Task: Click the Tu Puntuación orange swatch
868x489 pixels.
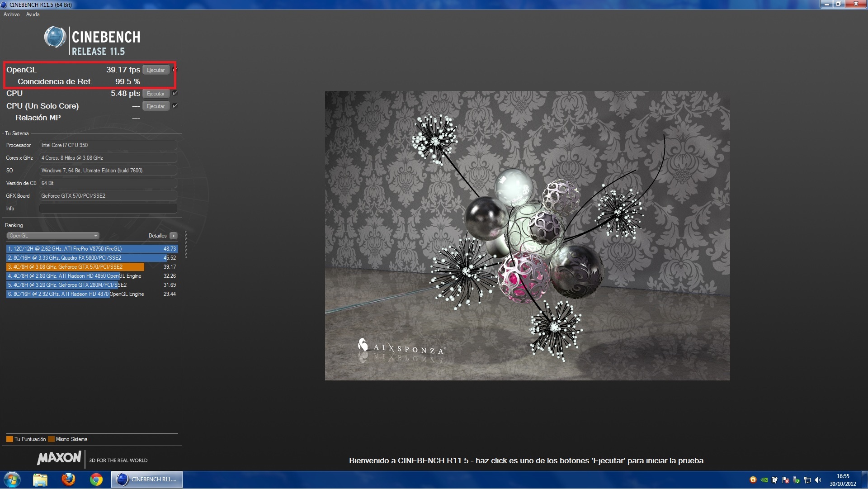Action: point(9,439)
